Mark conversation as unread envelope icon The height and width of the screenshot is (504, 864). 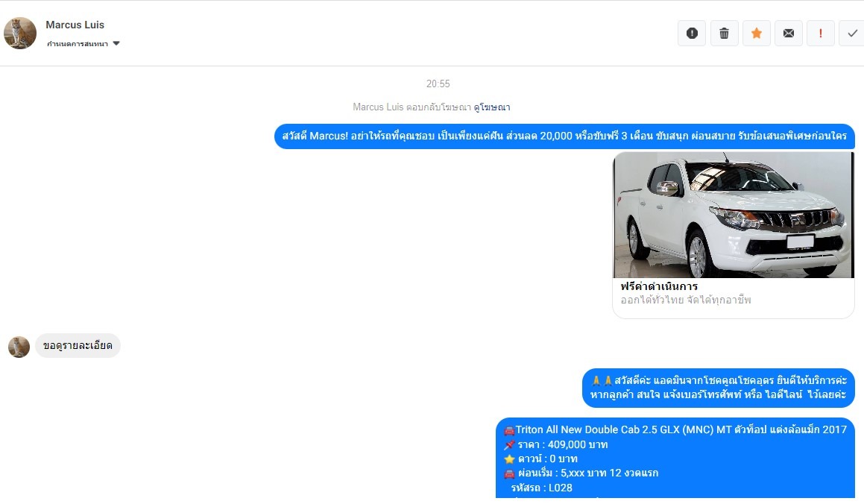(x=789, y=33)
